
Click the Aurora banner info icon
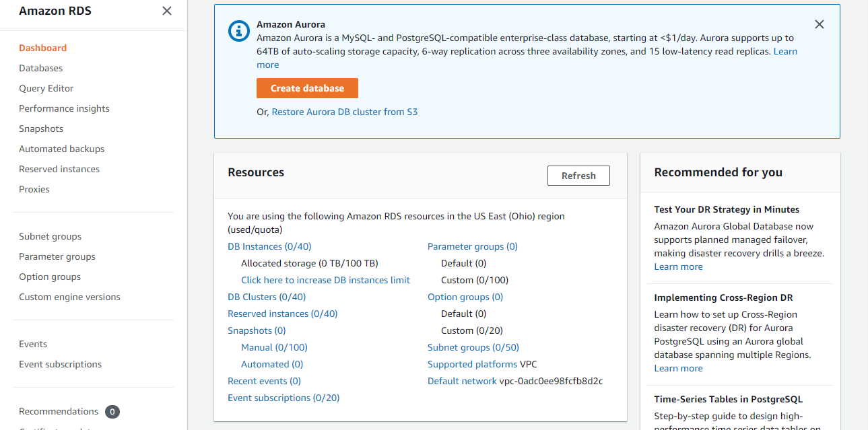click(238, 30)
